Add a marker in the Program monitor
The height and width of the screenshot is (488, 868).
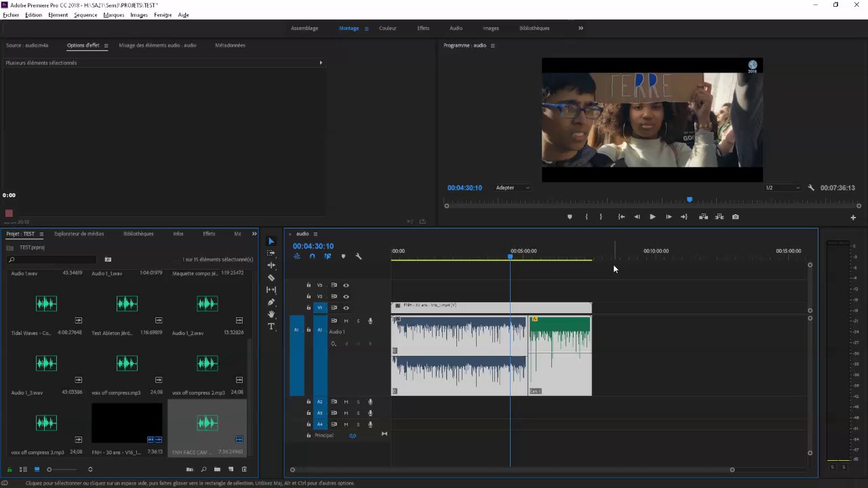point(570,217)
